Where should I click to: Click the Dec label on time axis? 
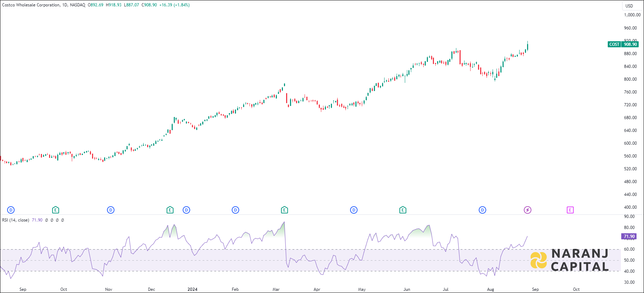(151, 289)
